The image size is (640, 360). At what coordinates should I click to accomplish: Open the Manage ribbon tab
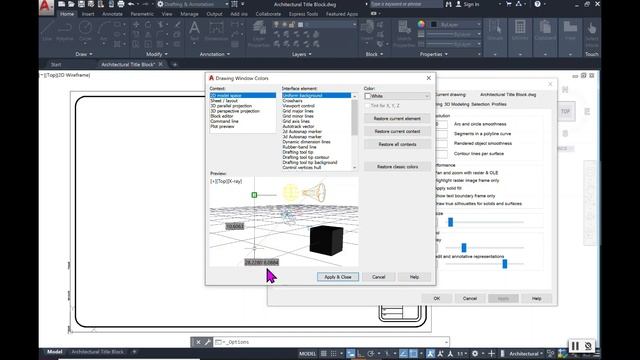(x=189, y=14)
